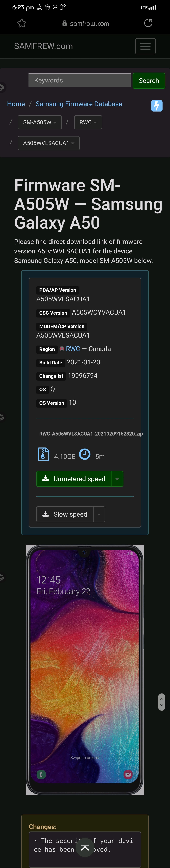Click the clock icon beside 5m

click(x=84, y=454)
